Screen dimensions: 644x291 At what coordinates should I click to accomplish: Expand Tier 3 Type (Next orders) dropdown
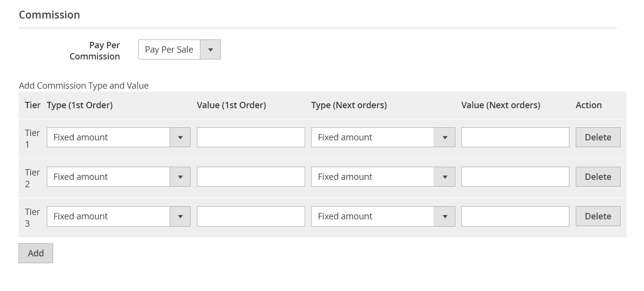click(x=383, y=216)
